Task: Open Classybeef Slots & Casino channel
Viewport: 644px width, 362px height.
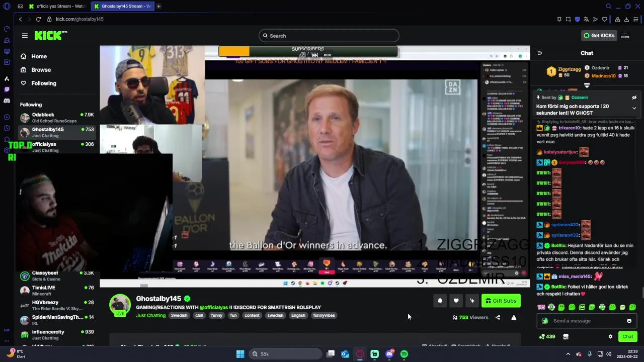Action: 57,276
